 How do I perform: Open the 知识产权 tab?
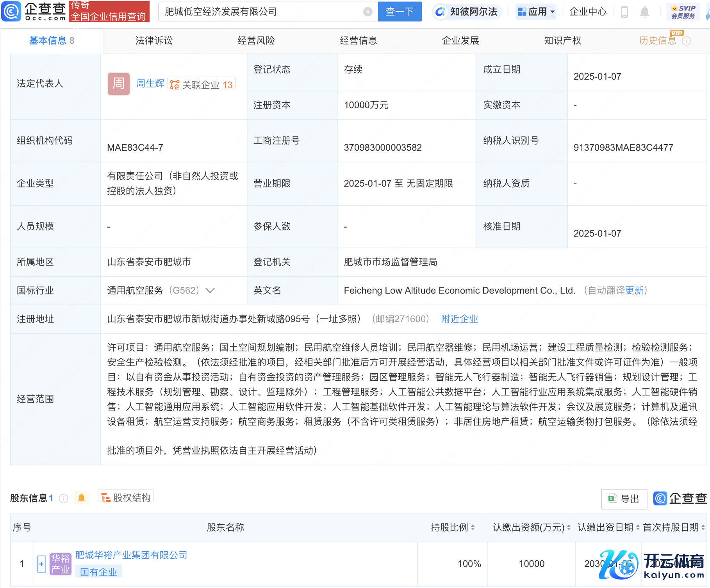pyautogui.click(x=562, y=41)
